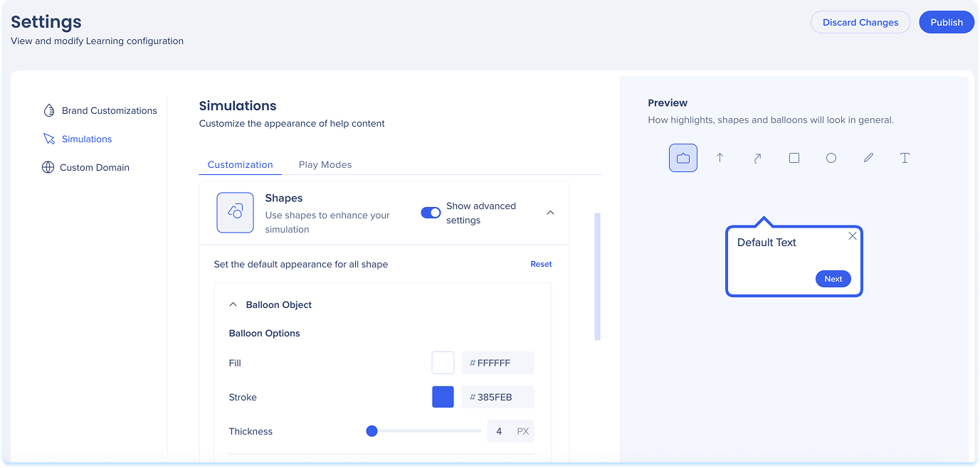Switch to the Play Modes tab
The image size is (980, 468).
(x=325, y=164)
